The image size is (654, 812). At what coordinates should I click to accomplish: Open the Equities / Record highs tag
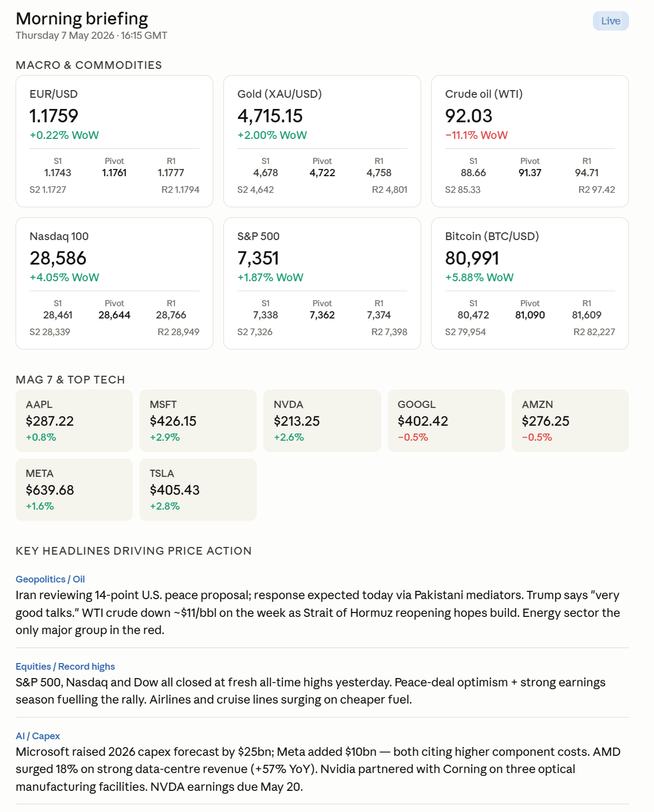65,666
